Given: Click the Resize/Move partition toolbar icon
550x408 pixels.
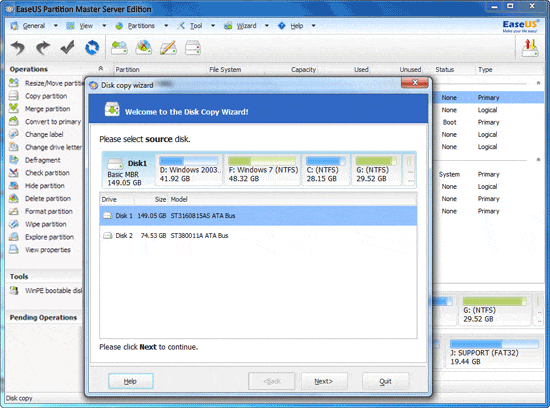Looking at the screenshot, I should pyautogui.click(x=119, y=47).
